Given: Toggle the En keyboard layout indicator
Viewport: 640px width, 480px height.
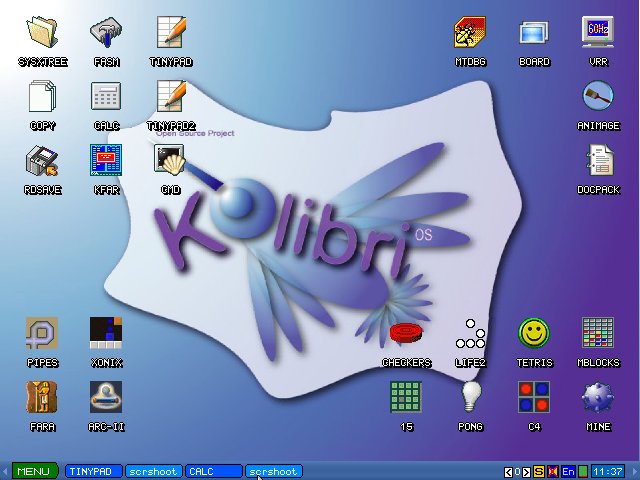Looking at the screenshot, I should click(568, 471).
